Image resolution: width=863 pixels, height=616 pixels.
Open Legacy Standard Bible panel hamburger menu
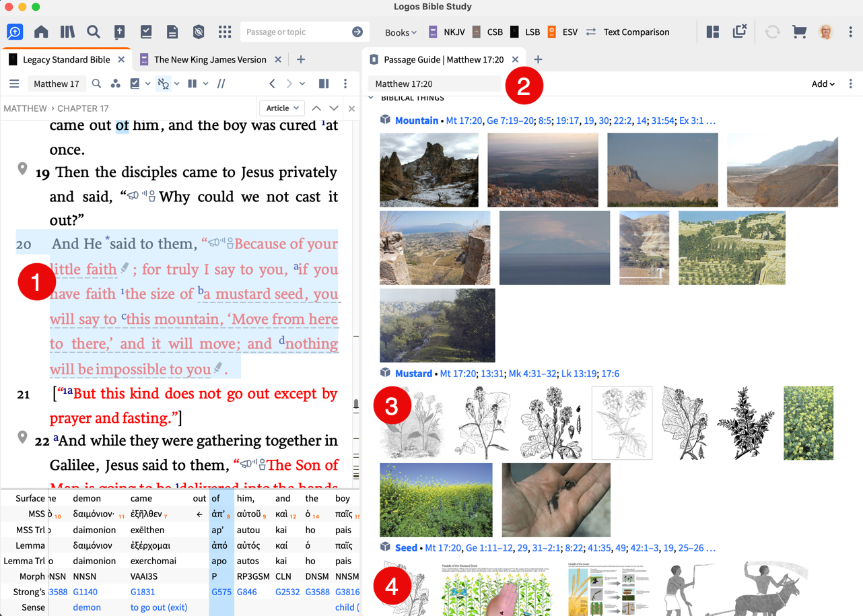(14, 84)
